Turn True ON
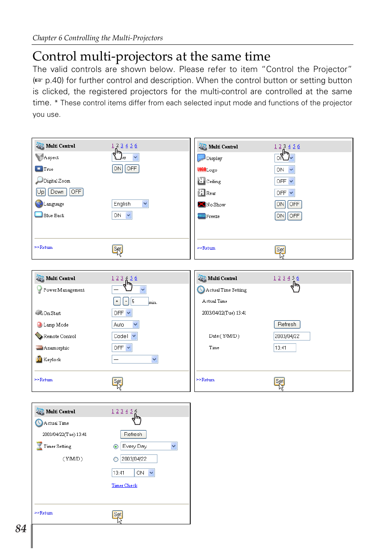The image size is (392, 556). (x=118, y=169)
